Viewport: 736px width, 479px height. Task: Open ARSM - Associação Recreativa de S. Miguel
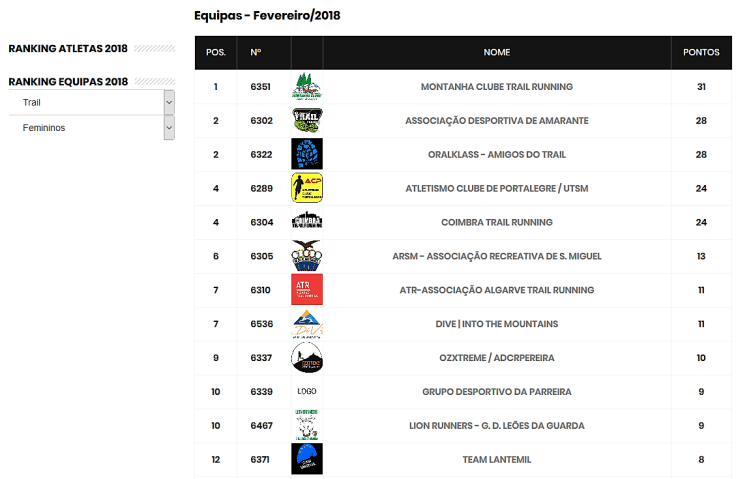pyautogui.click(x=497, y=256)
